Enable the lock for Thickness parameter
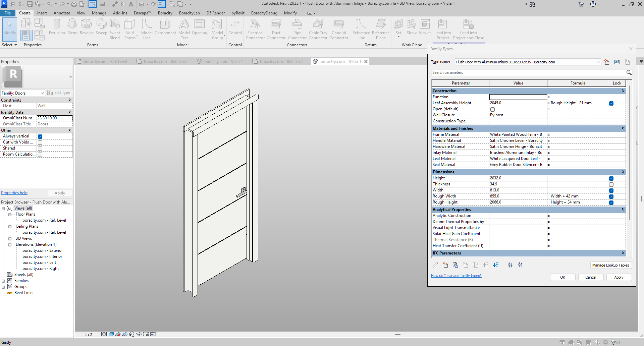Screen dimensions: 644x346 click(x=611, y=184)
